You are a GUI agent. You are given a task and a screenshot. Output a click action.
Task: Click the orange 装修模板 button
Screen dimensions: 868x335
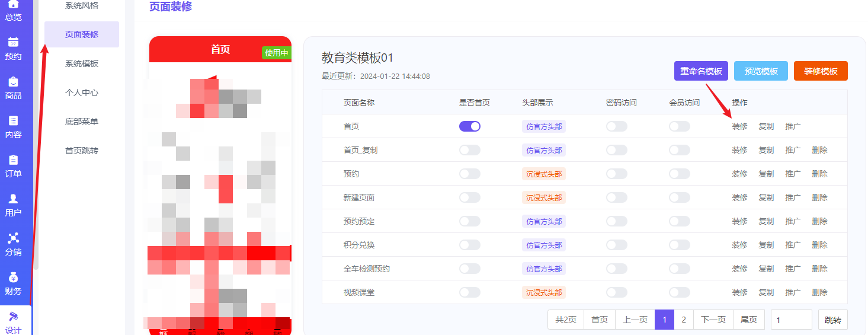[821, 71]
